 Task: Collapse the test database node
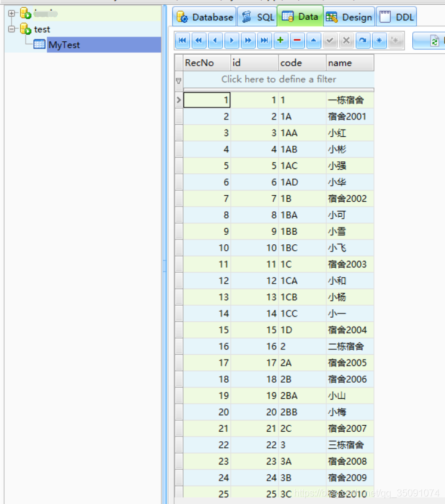click(x=11, y=29)
